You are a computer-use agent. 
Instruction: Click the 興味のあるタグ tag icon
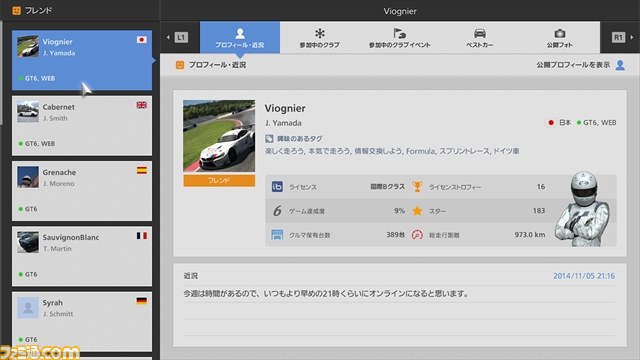[269, 139]
